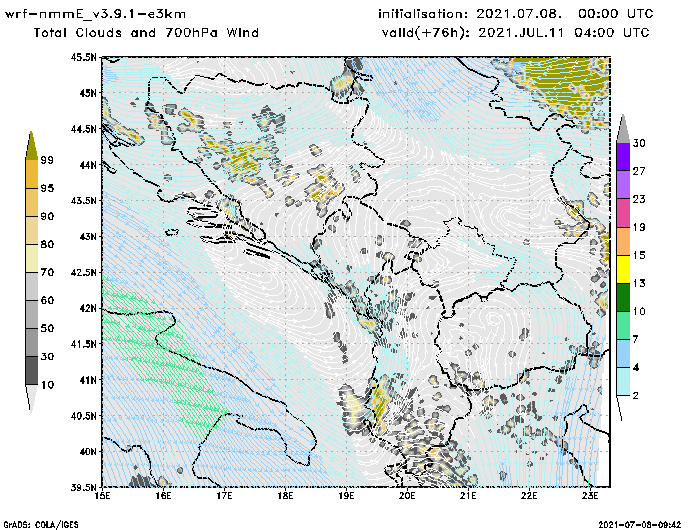The height and width of the screenshot is (530, 700).
Task: Click the 'GrADS: COLA/IGES' credit text
Action: [x=41, y=525]
